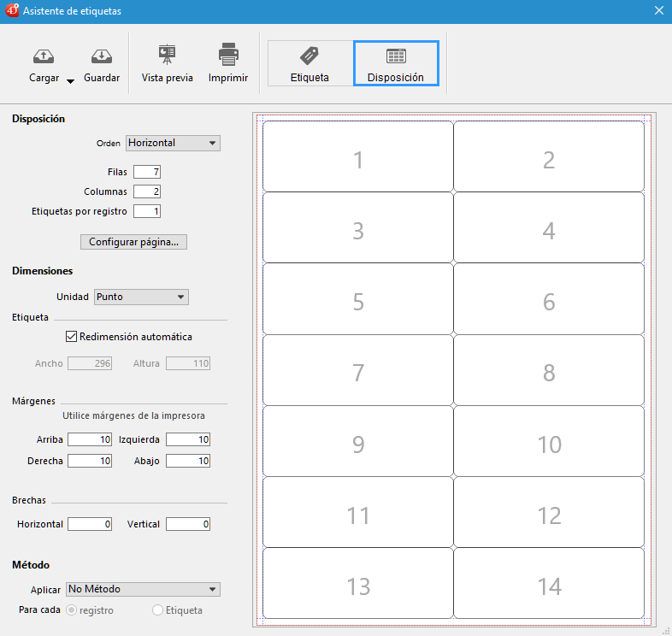Click the Columnas input field
Screen dimensions: 672x636
(147, 191)
